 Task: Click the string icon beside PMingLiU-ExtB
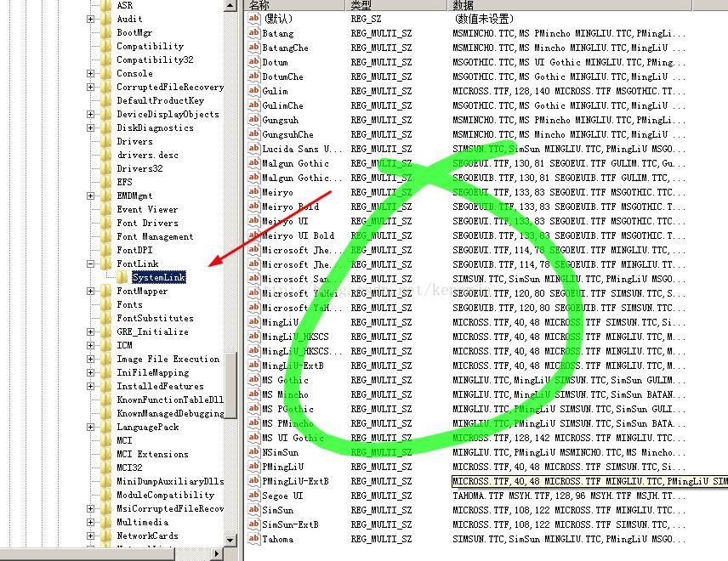pyautogui.click(x=253, y=481)
